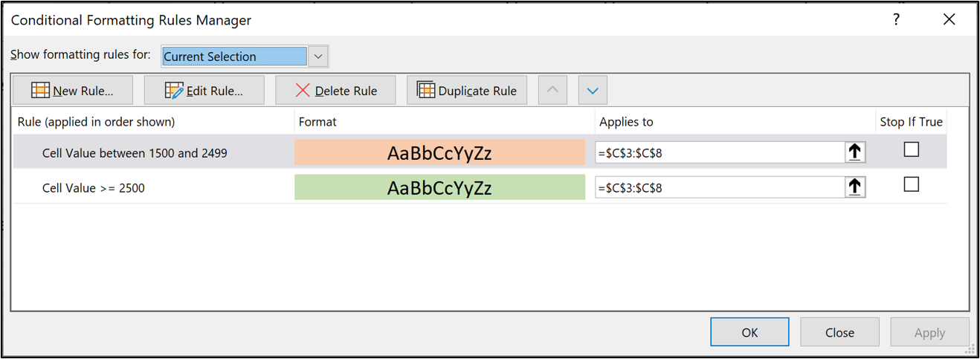Collapse dialog via first rule's range selector arrow

(855, 152)
